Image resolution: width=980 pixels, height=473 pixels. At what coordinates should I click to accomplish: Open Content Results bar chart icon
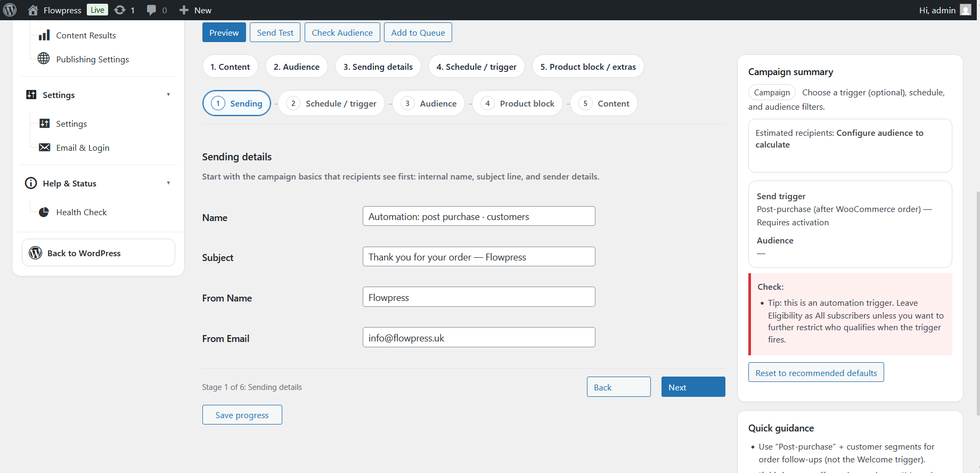coord(44,35)
